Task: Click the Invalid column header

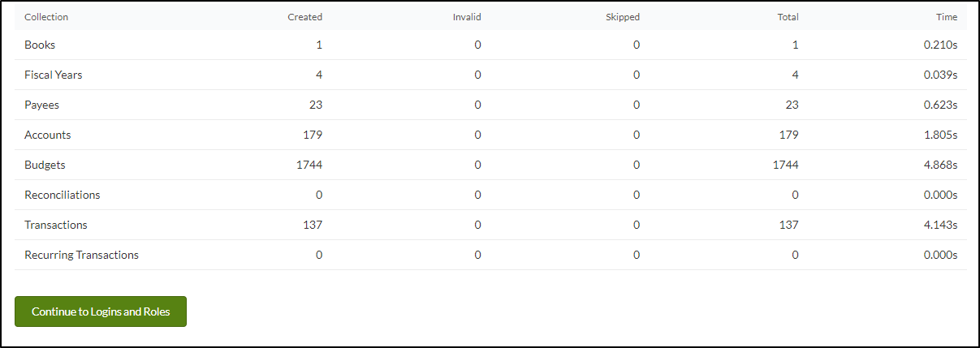Action: [x=467, y=17]
